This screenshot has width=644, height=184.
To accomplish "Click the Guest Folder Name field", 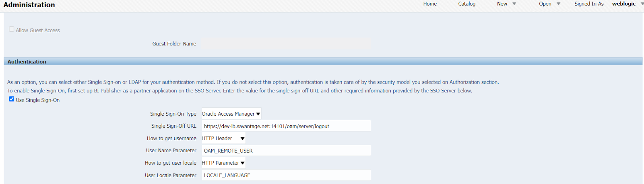I will (x=286, y=44).
